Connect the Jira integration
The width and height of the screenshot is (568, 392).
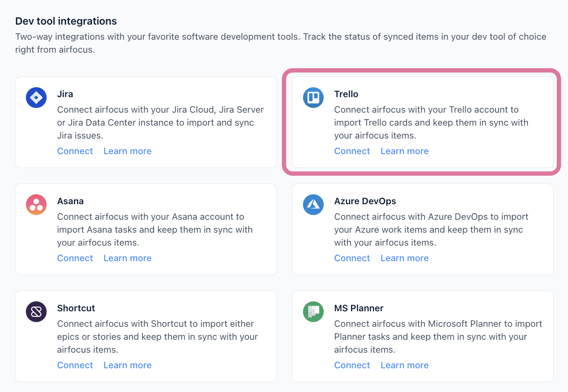pos(75,151)
